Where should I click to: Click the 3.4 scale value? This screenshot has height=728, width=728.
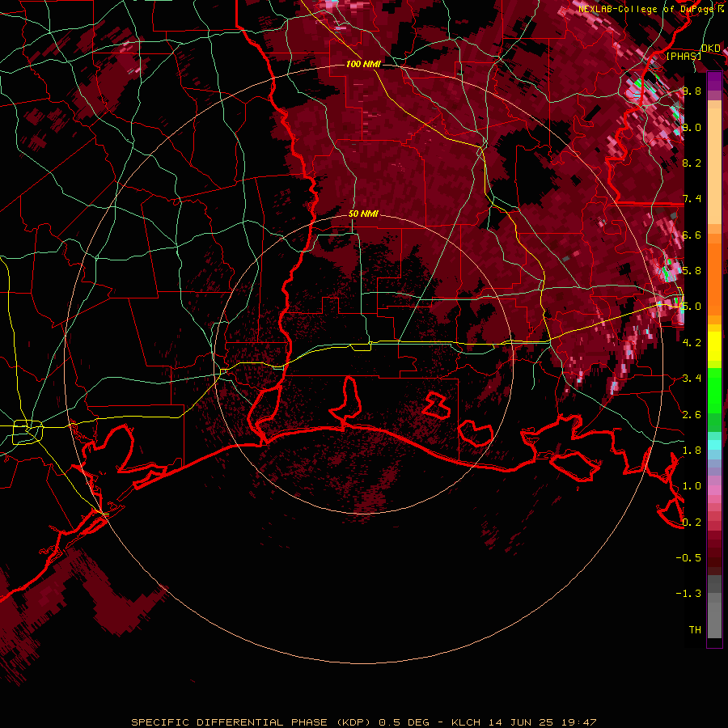[692, 379]
